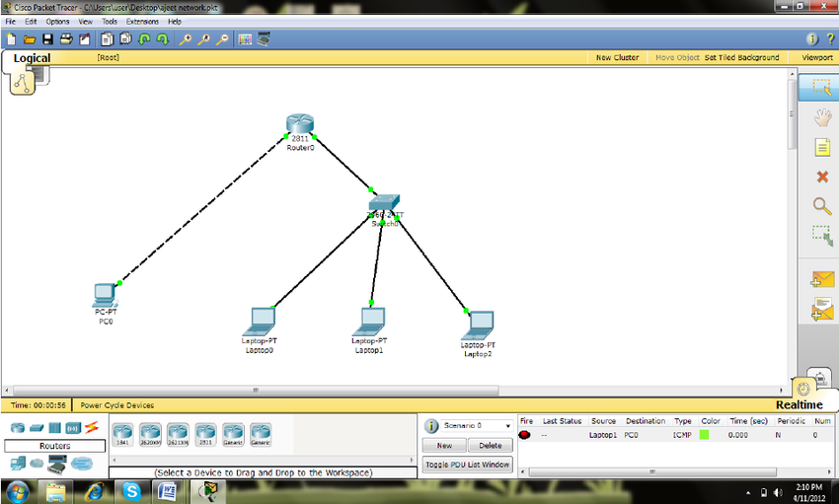The image size is (839, 504).
Task: Redo the action with green arrow
Action: (x=162, y=39)
